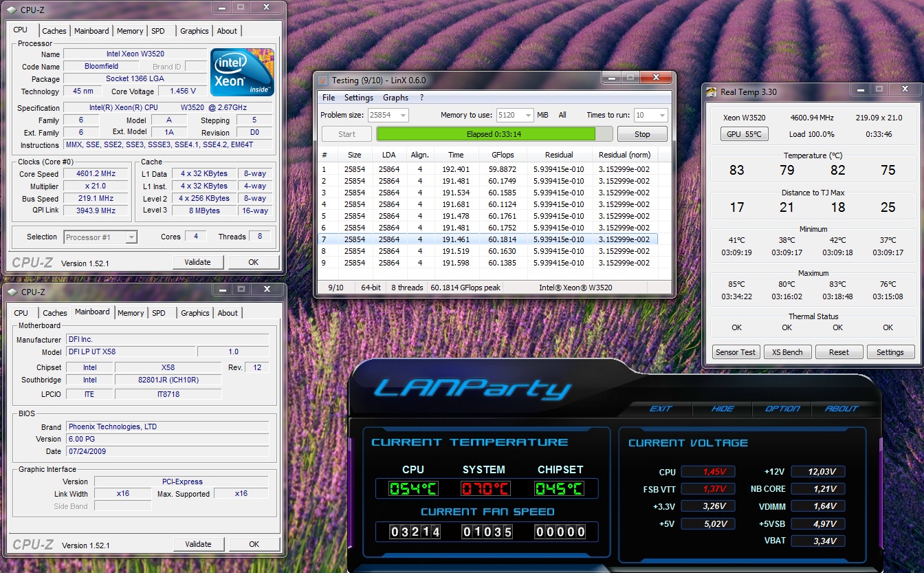The height and width of the screenshot is (573, 924).
Task: Click the BIOS date 07/24/2009 field
Action: pos(168,451)
